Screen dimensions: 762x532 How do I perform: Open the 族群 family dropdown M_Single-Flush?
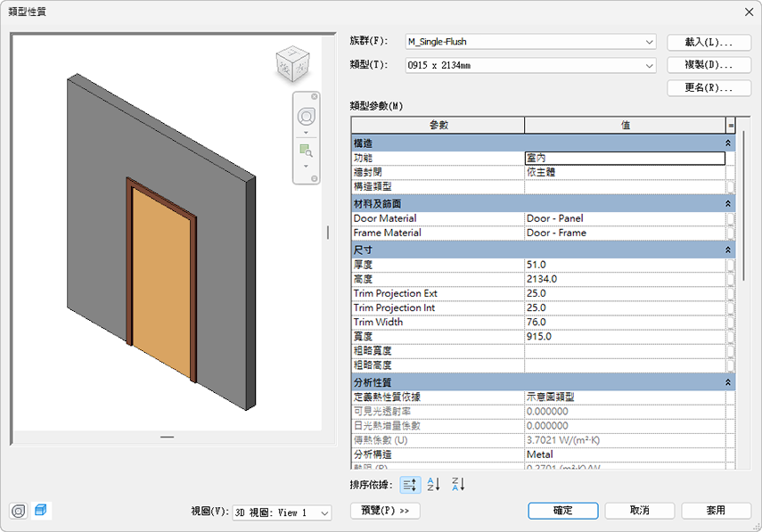(530, 42)
